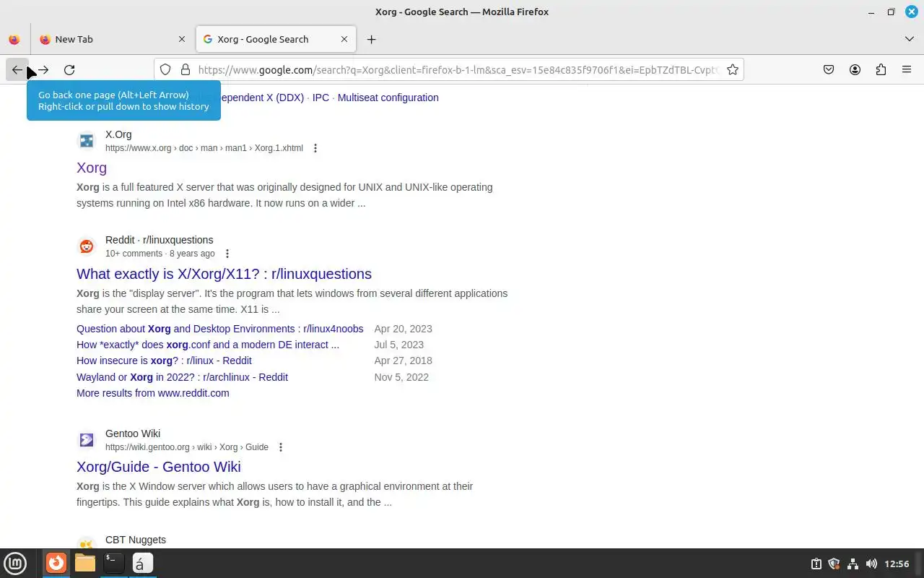Open the Save to Pocket button
Screen dimensions: 924x578
click(x=829, y=70)
